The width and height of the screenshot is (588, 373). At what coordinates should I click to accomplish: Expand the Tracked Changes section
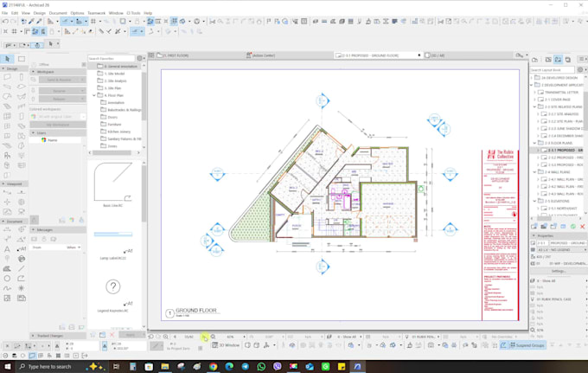tap(34, 336)
